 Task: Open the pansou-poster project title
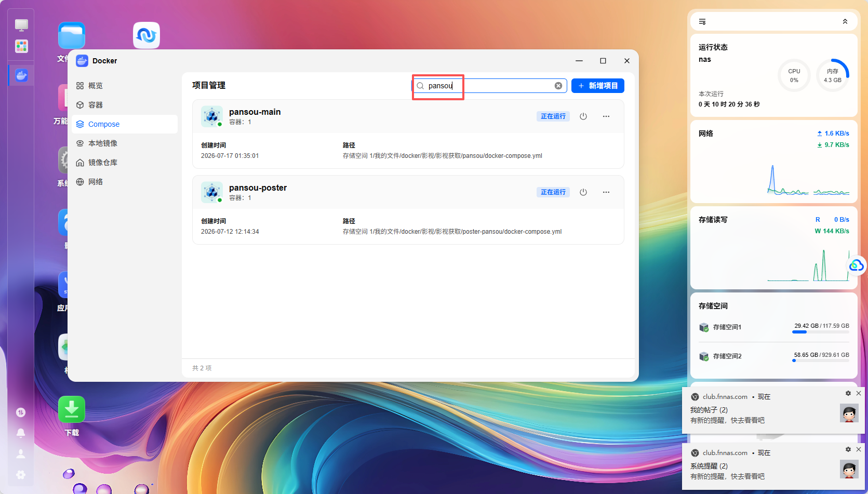click(x=258, y=188)
